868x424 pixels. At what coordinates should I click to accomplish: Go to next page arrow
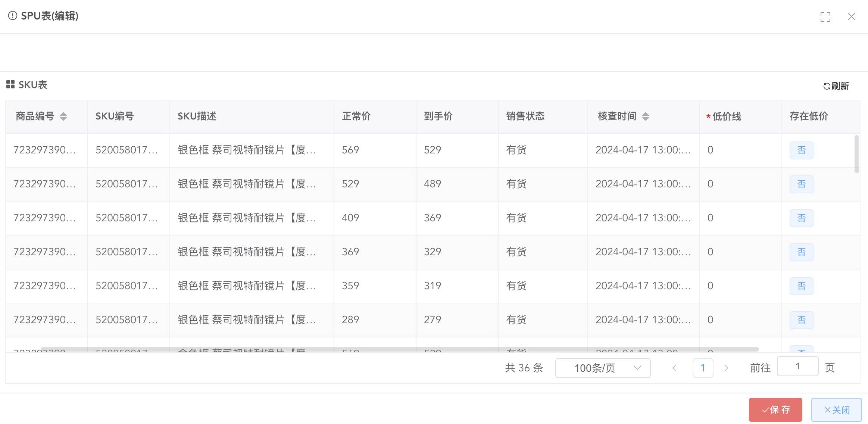(726, 368)
